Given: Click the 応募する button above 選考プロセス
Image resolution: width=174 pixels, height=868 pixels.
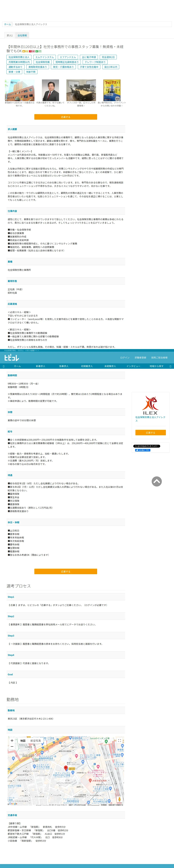Looking at the screenshot, I should pyautogui.click(x=66, y=571).
